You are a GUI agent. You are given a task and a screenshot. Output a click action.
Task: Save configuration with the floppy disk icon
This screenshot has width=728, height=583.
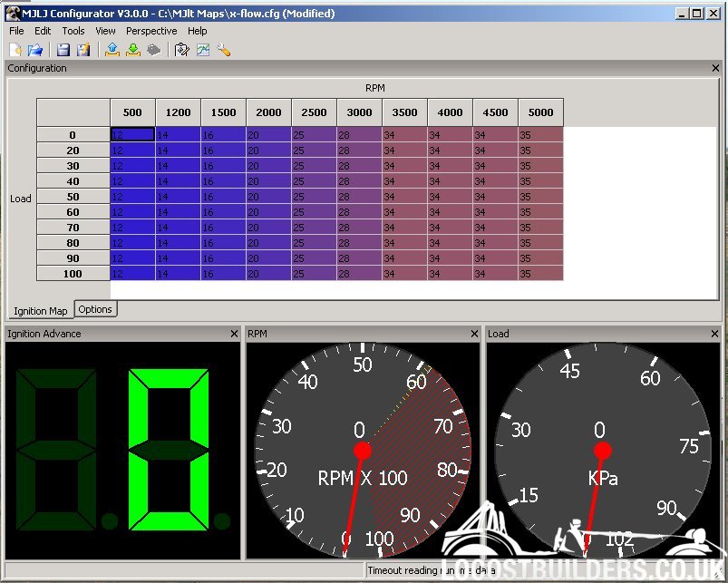pos(63,50)
